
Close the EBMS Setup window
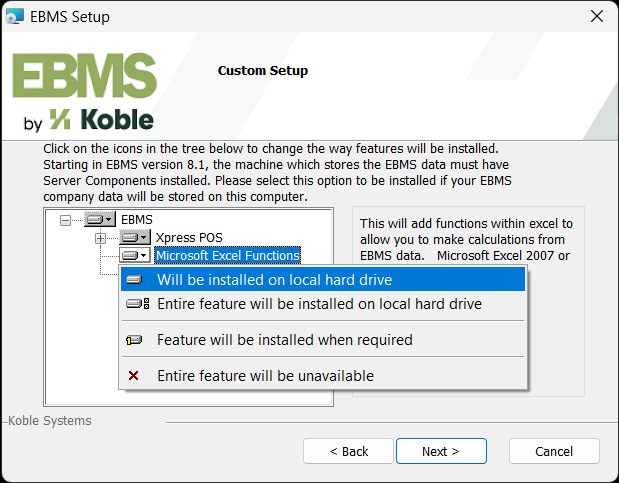point(596,17)
